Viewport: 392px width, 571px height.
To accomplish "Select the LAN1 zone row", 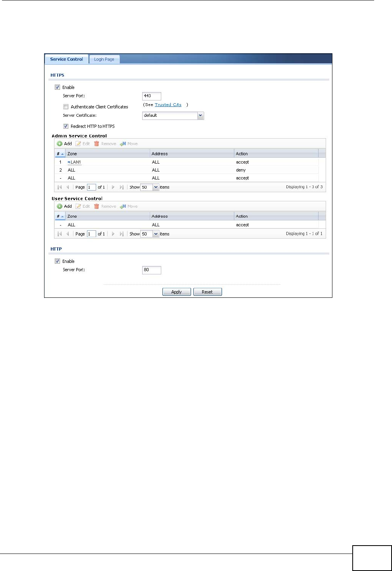I will (187, 162).
